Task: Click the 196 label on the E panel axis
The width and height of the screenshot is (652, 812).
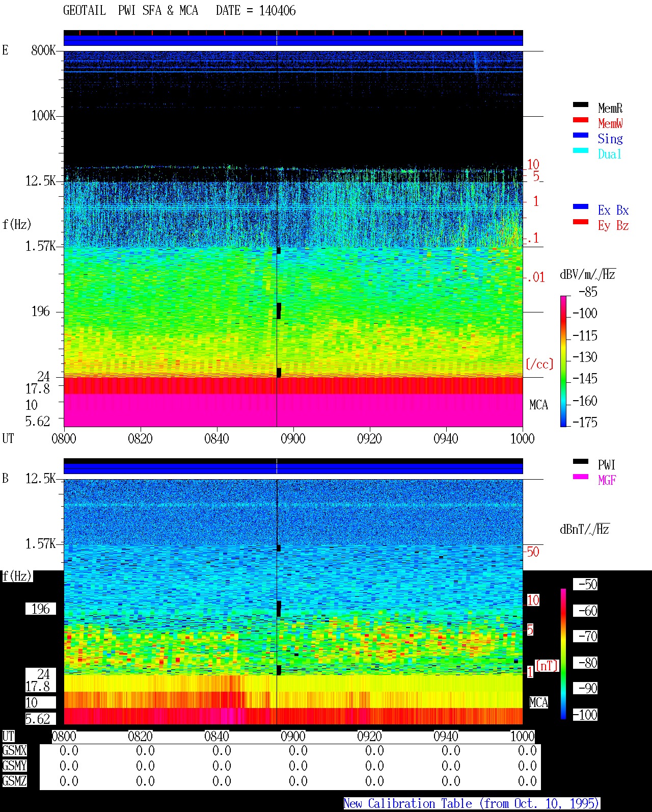Action: [41, 311]
